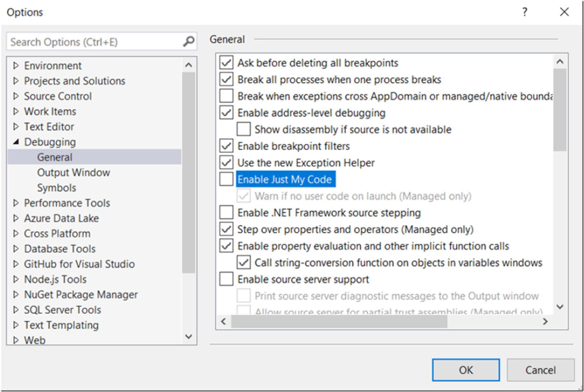Check the Enable Just My Code box

[226, 179]
